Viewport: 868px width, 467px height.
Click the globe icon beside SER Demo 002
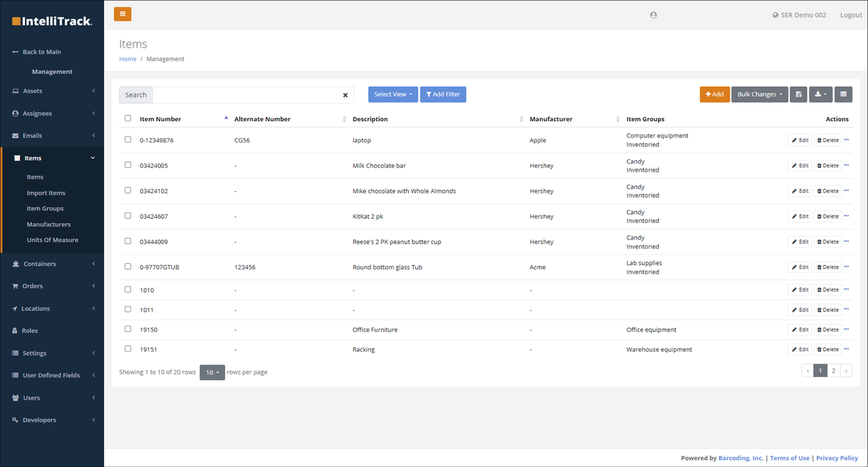pyautogui.click(x=776, y=15)
